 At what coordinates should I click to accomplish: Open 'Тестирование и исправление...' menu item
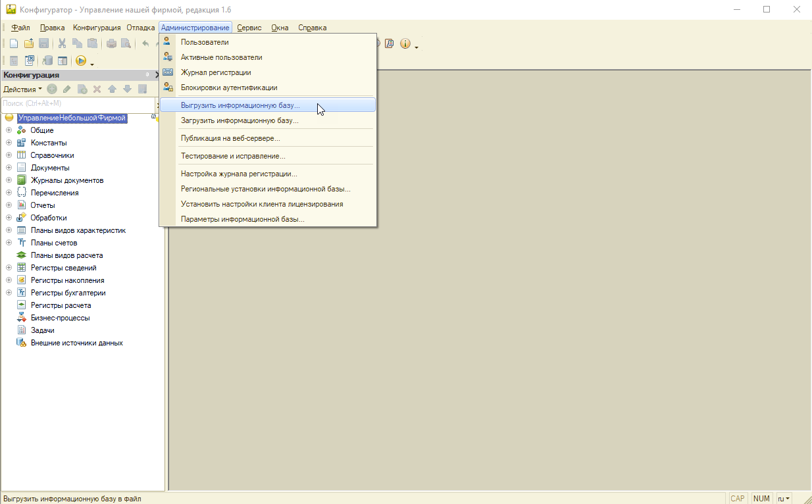click(233, 156)
